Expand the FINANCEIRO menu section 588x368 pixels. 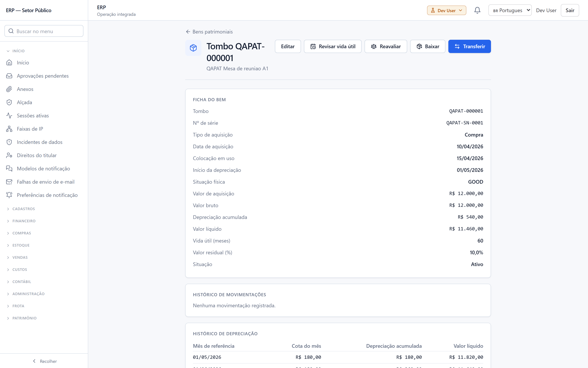21,221
